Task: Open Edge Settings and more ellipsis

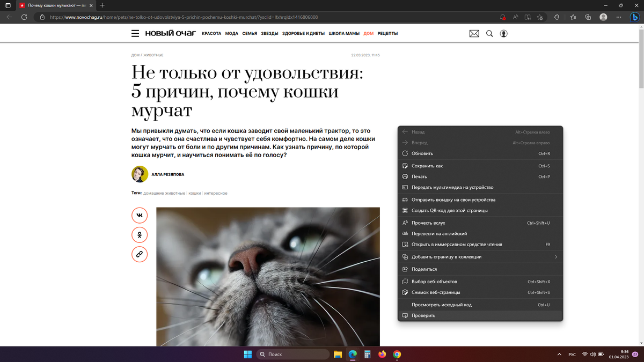Action: [618, 17]
